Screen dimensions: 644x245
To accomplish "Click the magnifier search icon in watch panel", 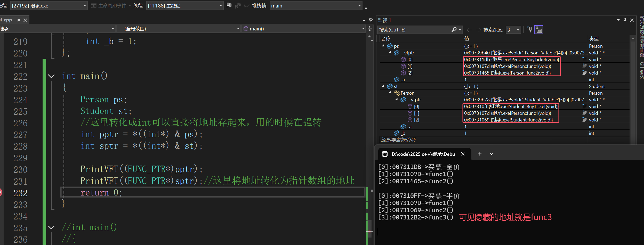I will pyautogui.click(x=454, y=30).
